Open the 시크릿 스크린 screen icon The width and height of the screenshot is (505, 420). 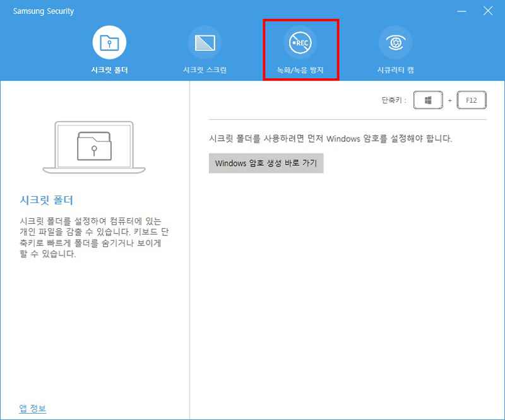pyautogui.click(x=205, y=42)
